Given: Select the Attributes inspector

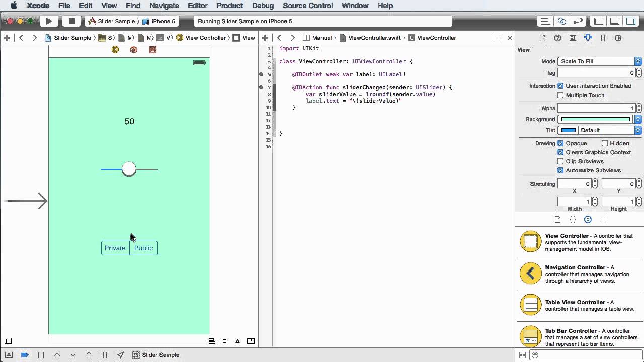Looking at the screenshot, I should [x=588, y=38].
